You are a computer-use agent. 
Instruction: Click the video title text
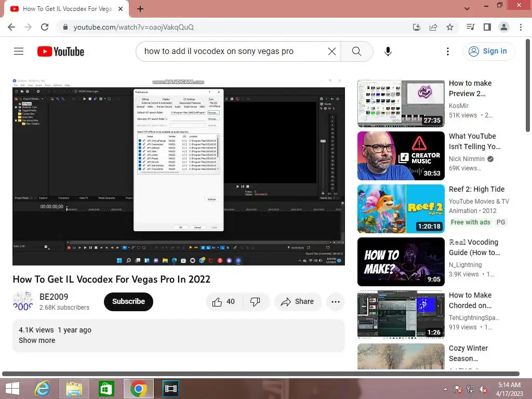tap(111, 279)
